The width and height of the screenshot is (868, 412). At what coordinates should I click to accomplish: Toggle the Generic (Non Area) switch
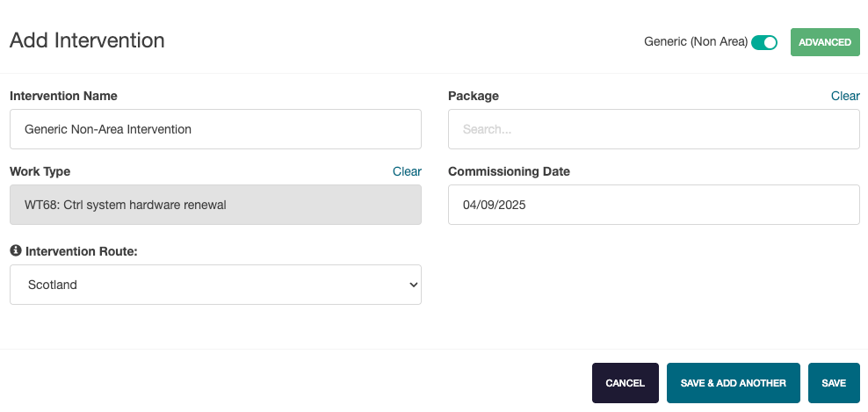[764, 42]
